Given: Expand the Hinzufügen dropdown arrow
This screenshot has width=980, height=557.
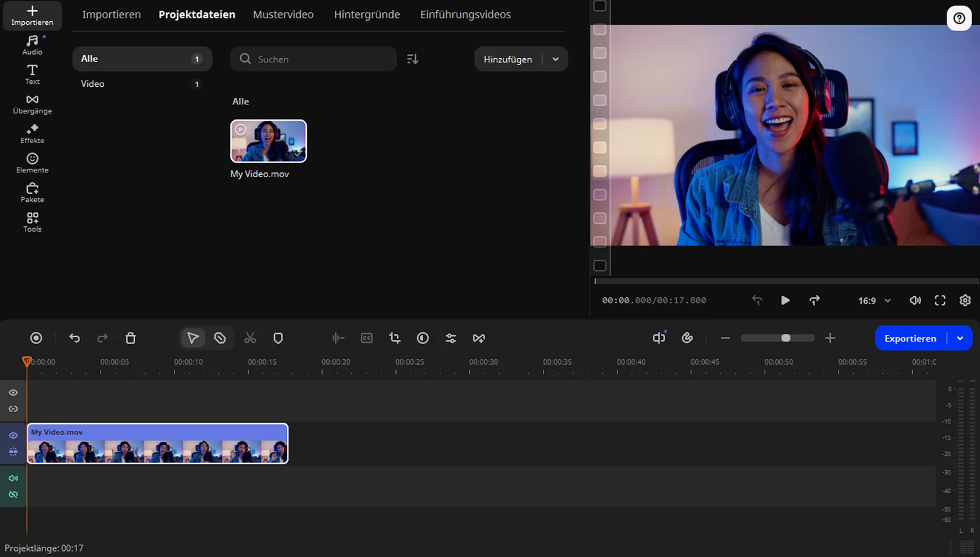Looking at the screenshot, I should pyautogui.click(x=555, y=59).
